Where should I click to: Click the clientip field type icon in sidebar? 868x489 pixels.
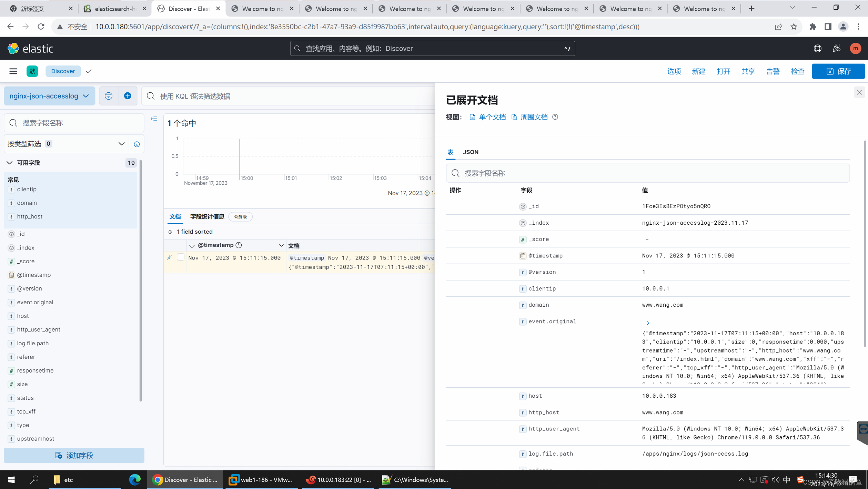(11, 190)
